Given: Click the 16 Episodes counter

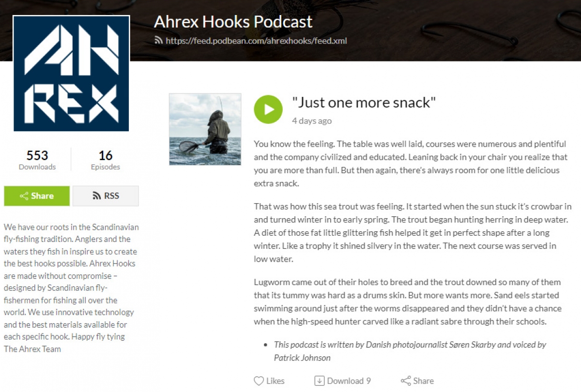Looking at the screenshot, I should (x=106, y=160).
